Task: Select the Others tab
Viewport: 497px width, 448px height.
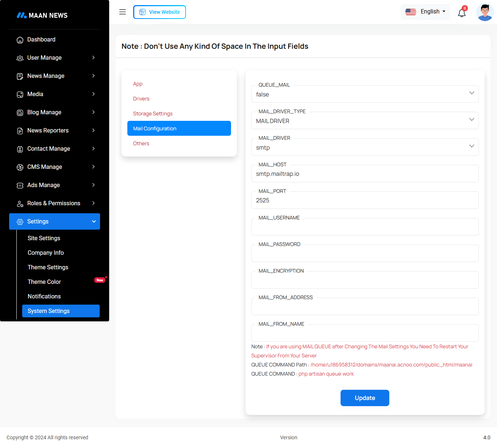Action: click(x=141, y=143)
